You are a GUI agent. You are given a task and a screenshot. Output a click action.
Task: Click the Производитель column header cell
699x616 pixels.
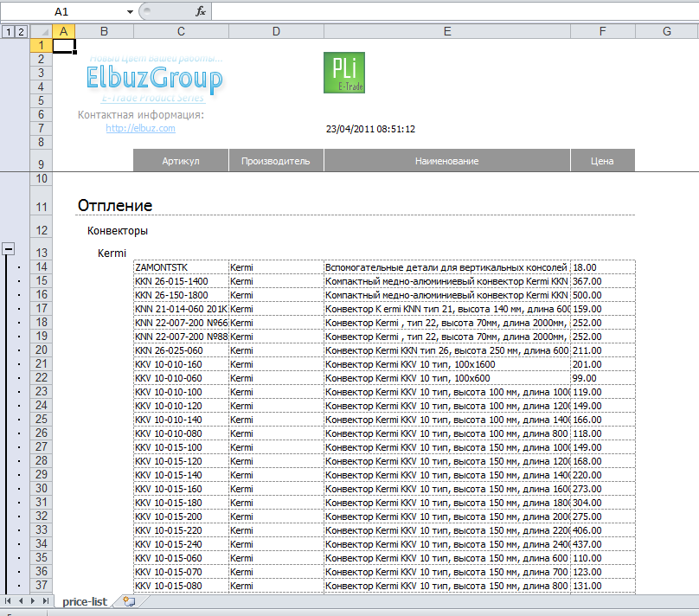point(276,161)
